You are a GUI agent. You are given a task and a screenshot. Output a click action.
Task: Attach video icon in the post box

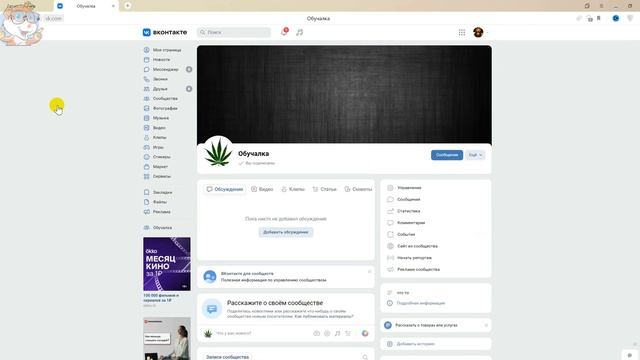coord(327,333)
